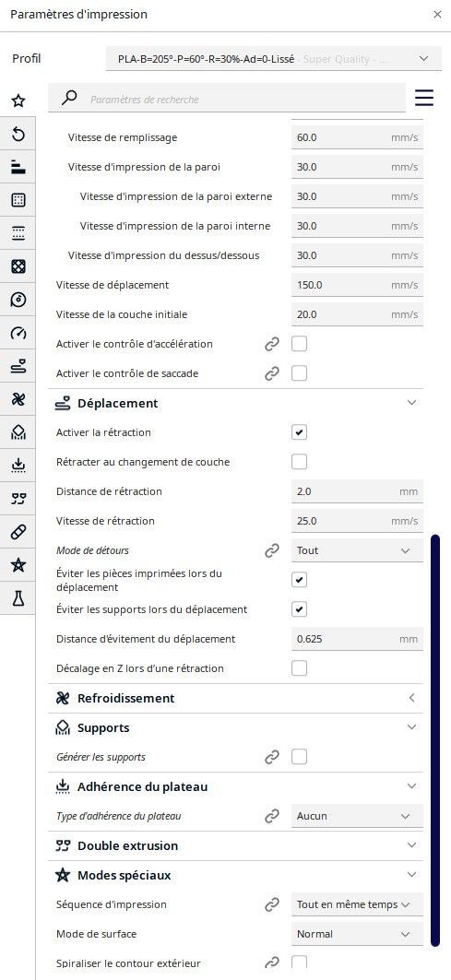Disable Activer la rétraction checkbox
Viewport: 451px width, 980px height.
click(299, 432)
